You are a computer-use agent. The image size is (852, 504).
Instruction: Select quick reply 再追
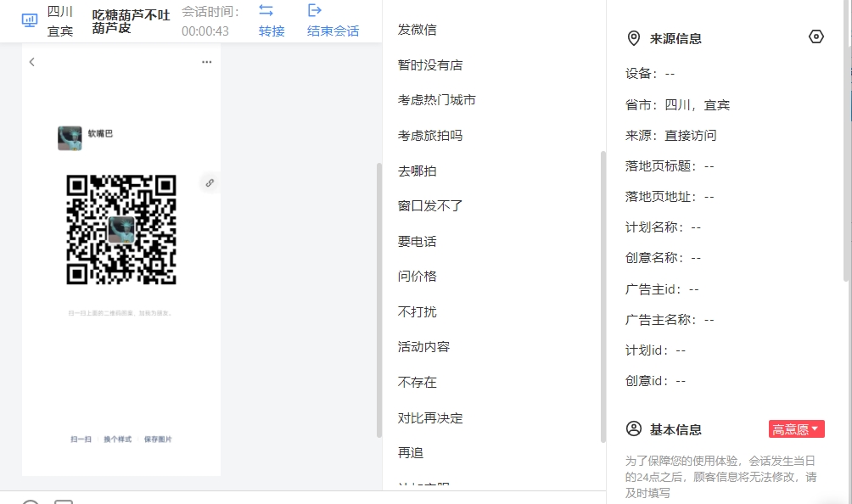click(411, 452)
